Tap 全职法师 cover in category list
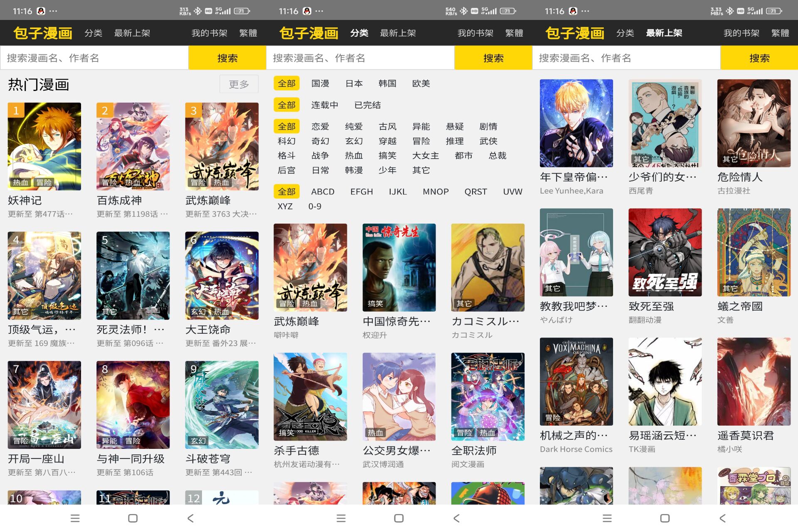Screen dimensions: 798x532 pyautogui.click(x=488, y=397)
